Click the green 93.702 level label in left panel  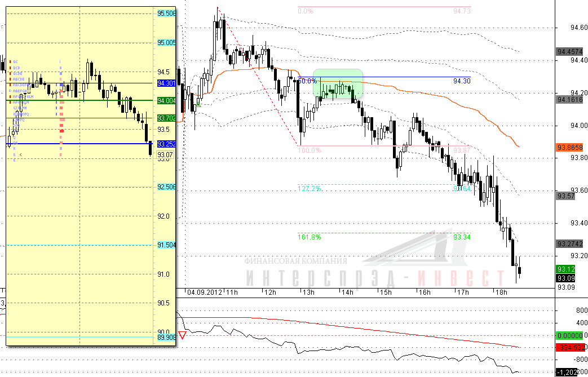[166, 118]
